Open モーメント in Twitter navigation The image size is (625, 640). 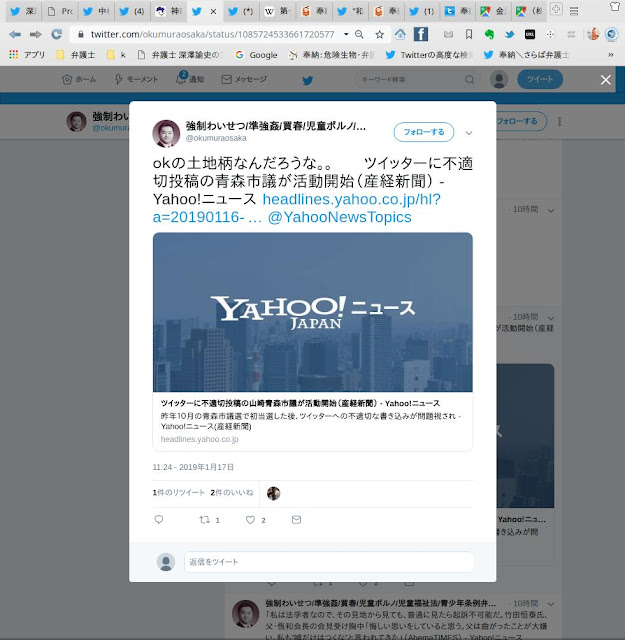point(136,79)
